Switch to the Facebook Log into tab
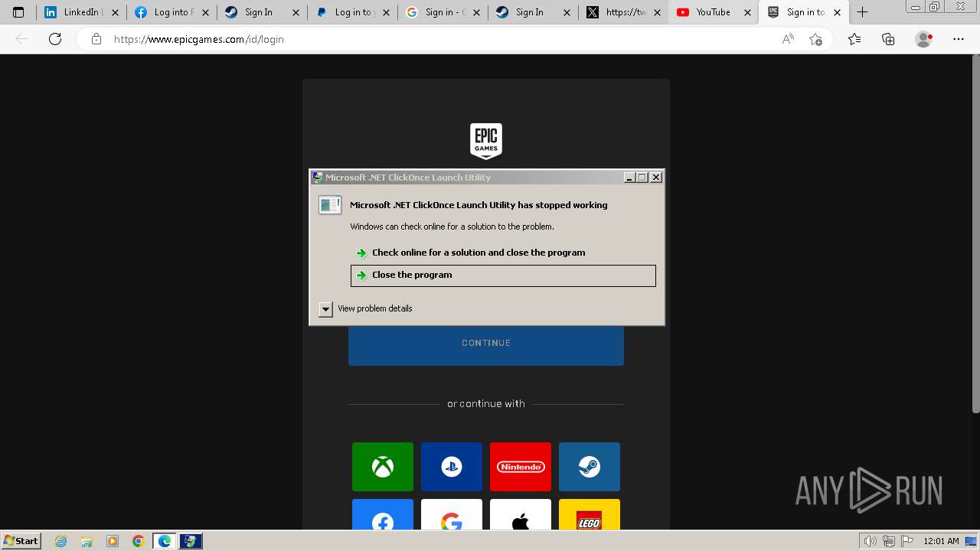980x551 pixels. [171, 12]
